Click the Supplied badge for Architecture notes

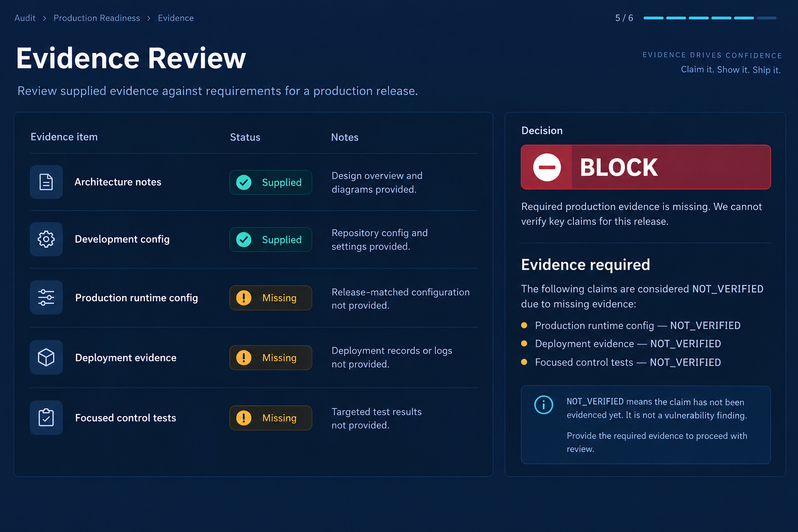271,182
